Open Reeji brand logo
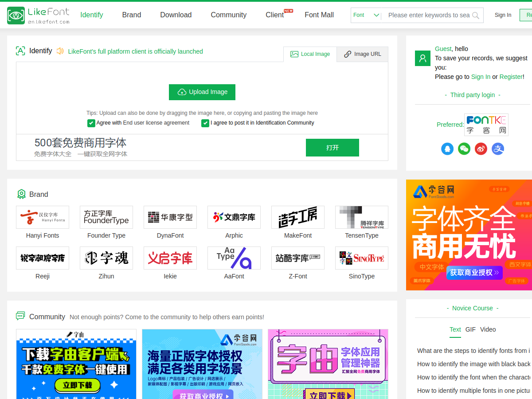This screenshot has width=532, height=399. point(43,258)
